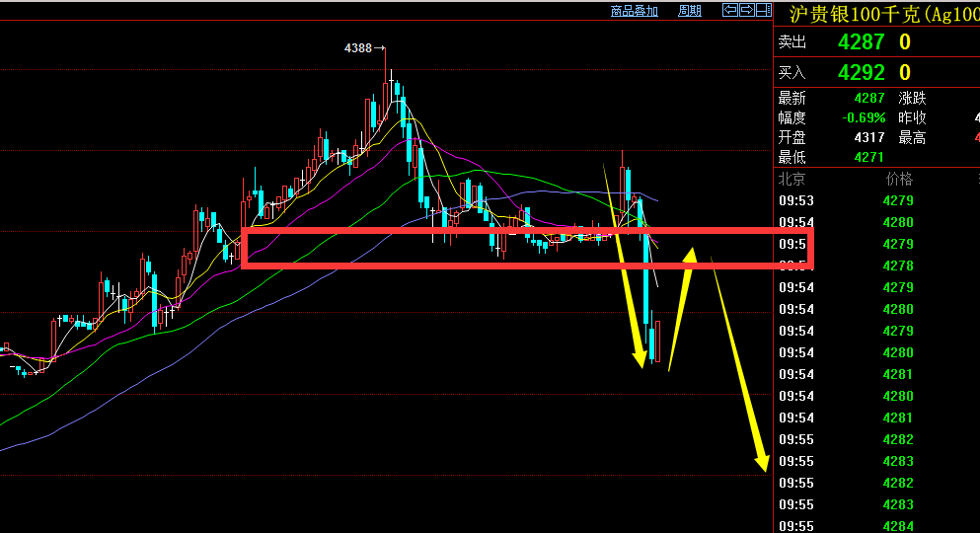Open the 商品叠加 overlay link
Viewport: 980px width, 533px height.
tap(634, 11)
